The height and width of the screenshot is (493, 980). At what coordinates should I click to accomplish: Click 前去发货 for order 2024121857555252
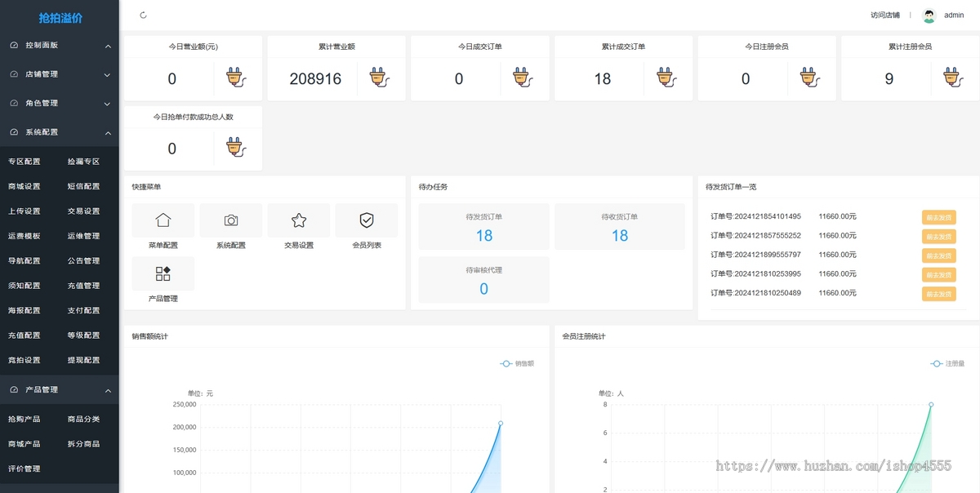click(938, 237)
